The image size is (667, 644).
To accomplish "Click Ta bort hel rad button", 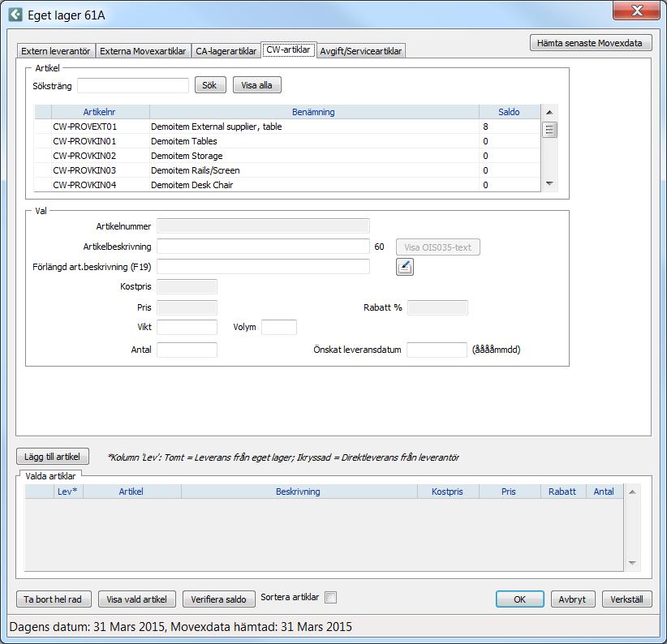I will 53,599.
